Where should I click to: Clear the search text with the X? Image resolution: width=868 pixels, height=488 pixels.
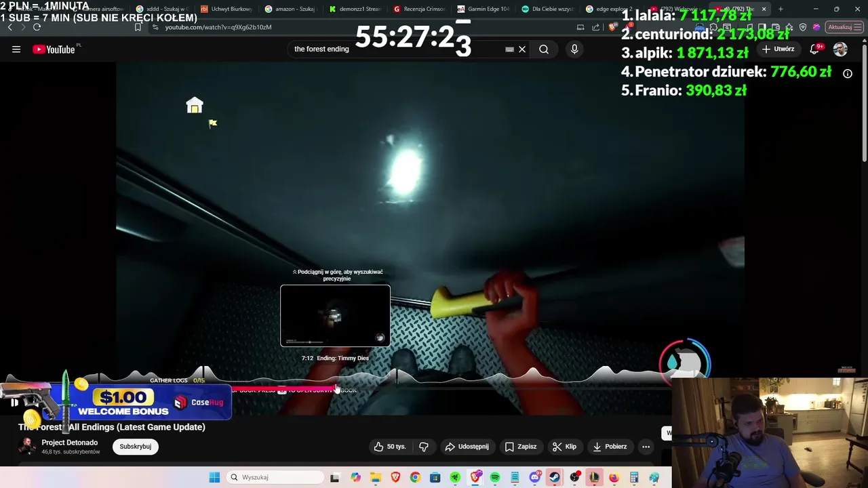coord(522,49)
